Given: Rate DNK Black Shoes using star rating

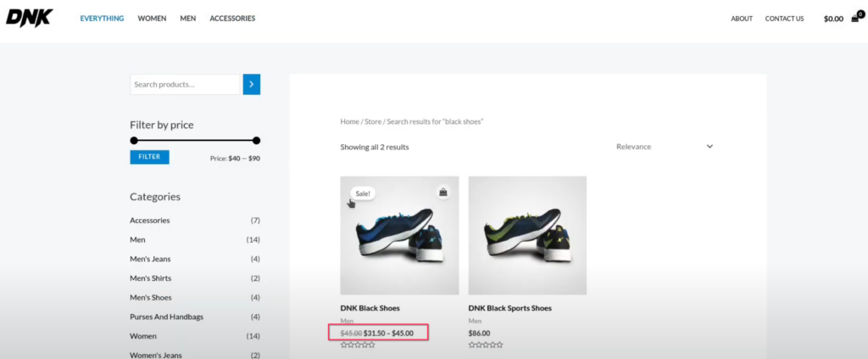Looking at the screenshot, I should pos(358,345).
